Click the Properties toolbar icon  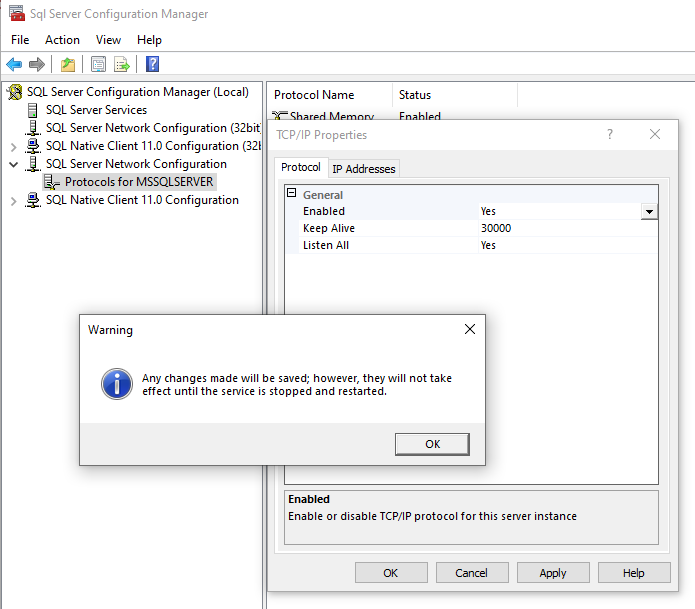coord(98,65)
